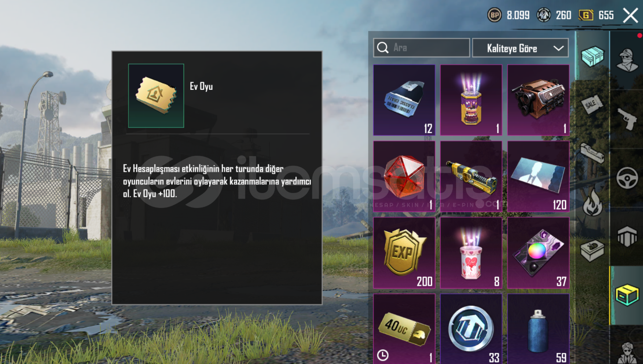The image size is (643, 364).
Task: Select the rainbow color palette item
Action: coord(538,253)
